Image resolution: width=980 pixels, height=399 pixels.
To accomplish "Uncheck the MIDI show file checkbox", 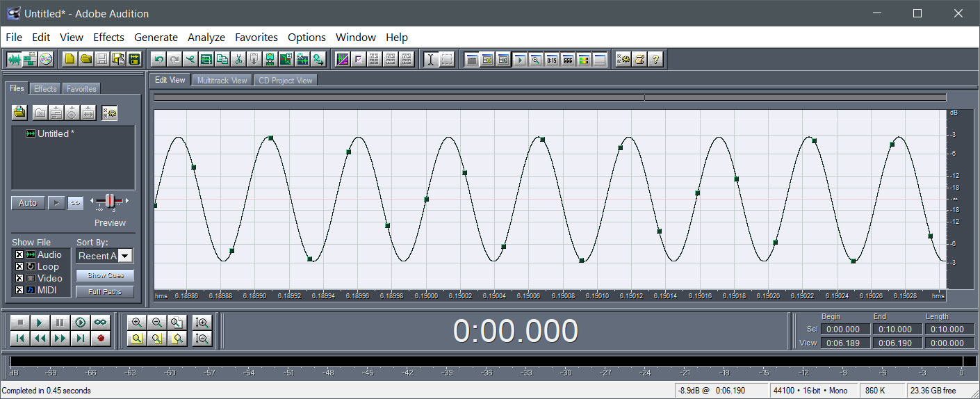I will (19, 290).
